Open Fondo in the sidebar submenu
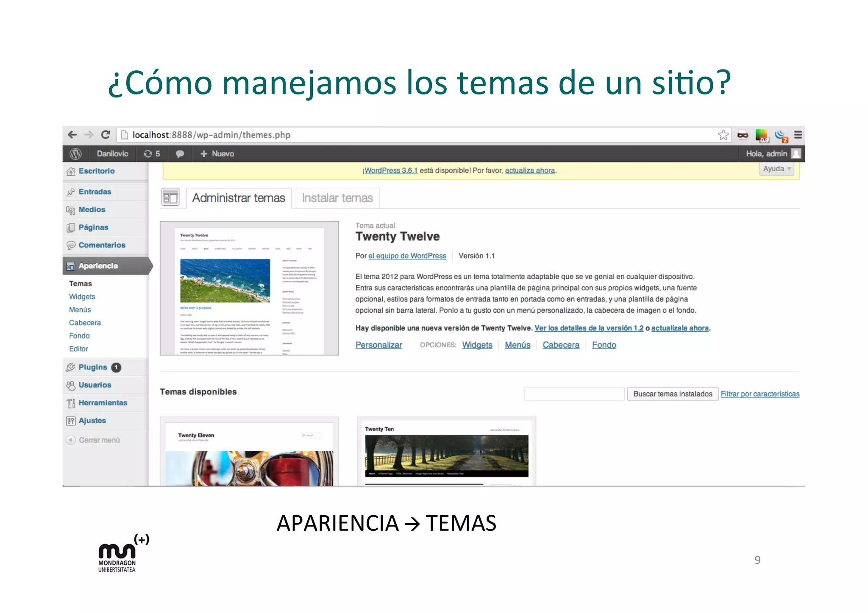Image resolution: width=868 pixels, height=613 pixels. pos(80,336)
